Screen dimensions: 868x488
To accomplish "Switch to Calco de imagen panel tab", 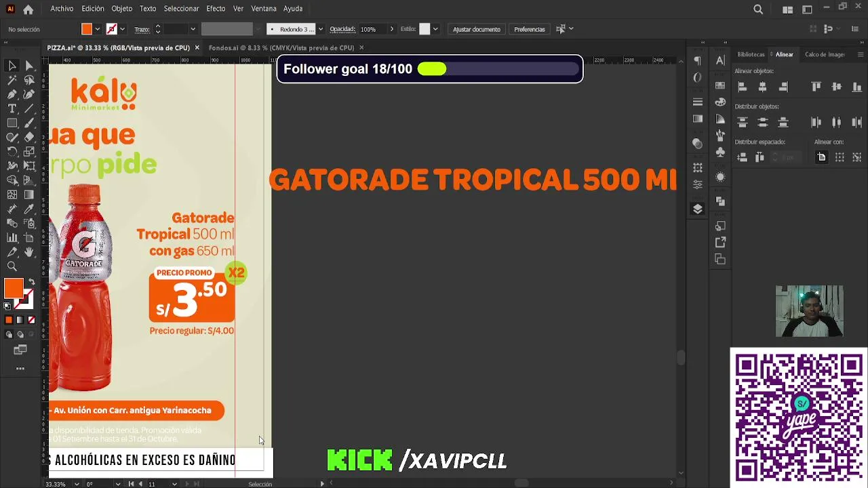I will 825,54.
